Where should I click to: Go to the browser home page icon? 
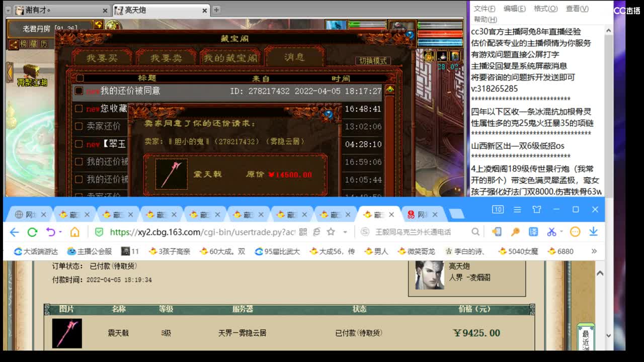tap(74, 232)
